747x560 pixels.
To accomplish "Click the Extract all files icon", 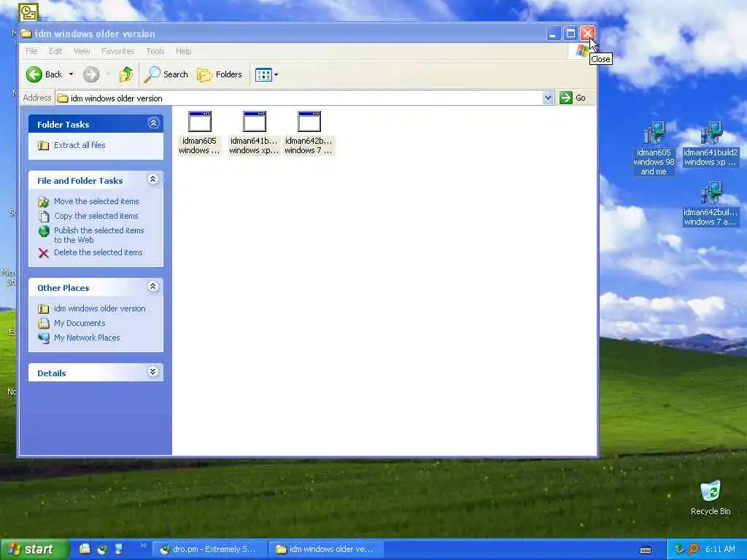I will (x=43, y=145).
